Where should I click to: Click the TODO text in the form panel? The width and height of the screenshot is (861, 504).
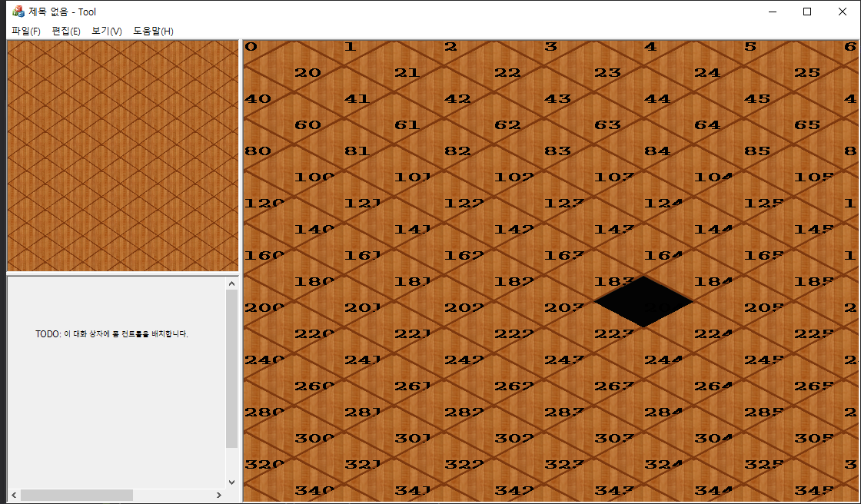(112, 333)
